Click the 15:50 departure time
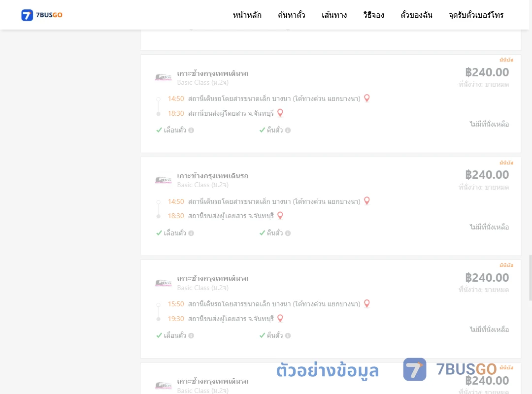 tap(176, 304)
